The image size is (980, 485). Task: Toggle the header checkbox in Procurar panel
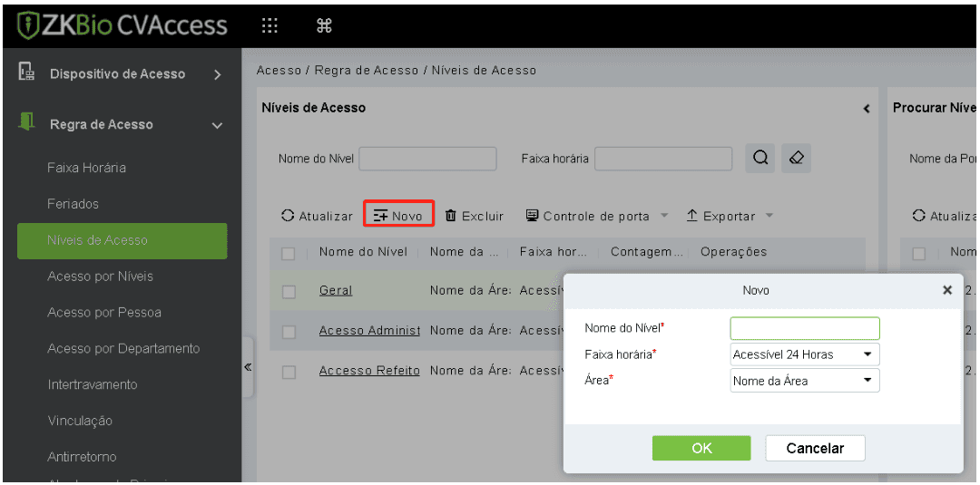pos(918,254)
